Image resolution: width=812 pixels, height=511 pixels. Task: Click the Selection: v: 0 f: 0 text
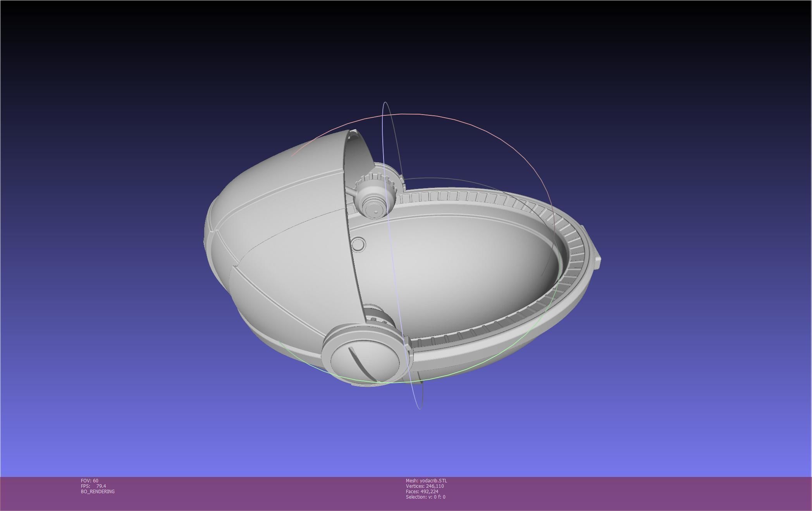click(x=425, y=497)
